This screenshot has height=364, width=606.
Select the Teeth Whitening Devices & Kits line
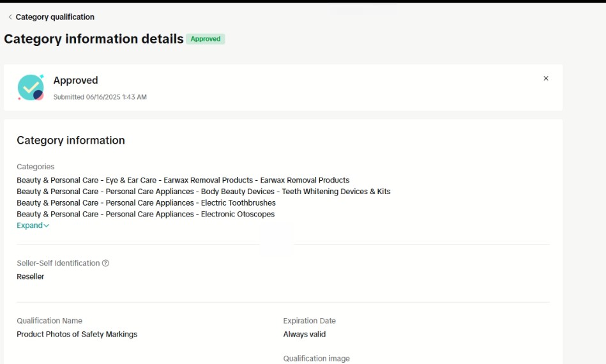point(203,192)
